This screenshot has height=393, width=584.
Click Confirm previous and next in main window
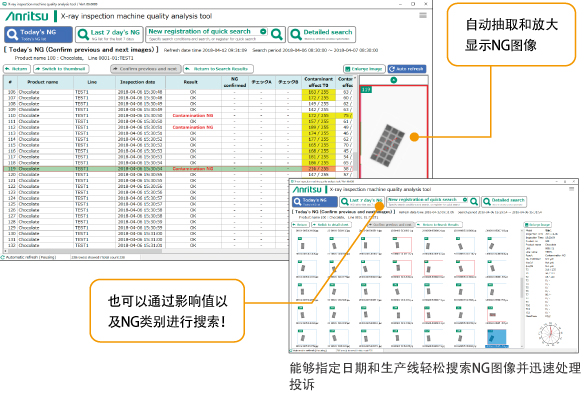[146, 69]
